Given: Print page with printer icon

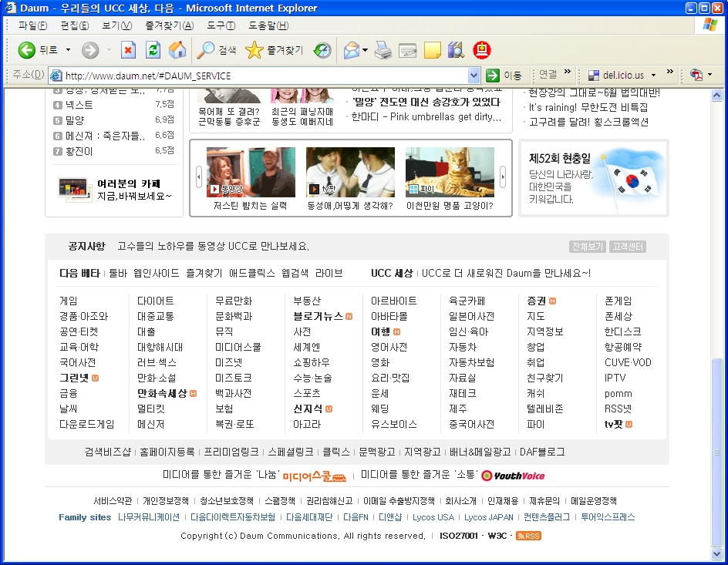Looking at the screenshot, I should click(383, 50).
